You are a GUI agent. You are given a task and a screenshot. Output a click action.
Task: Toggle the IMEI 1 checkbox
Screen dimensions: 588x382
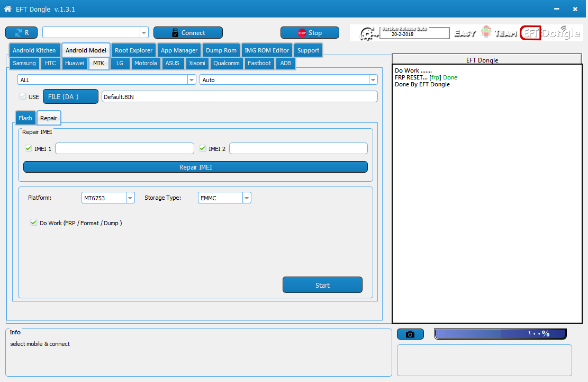pos(28,148)
